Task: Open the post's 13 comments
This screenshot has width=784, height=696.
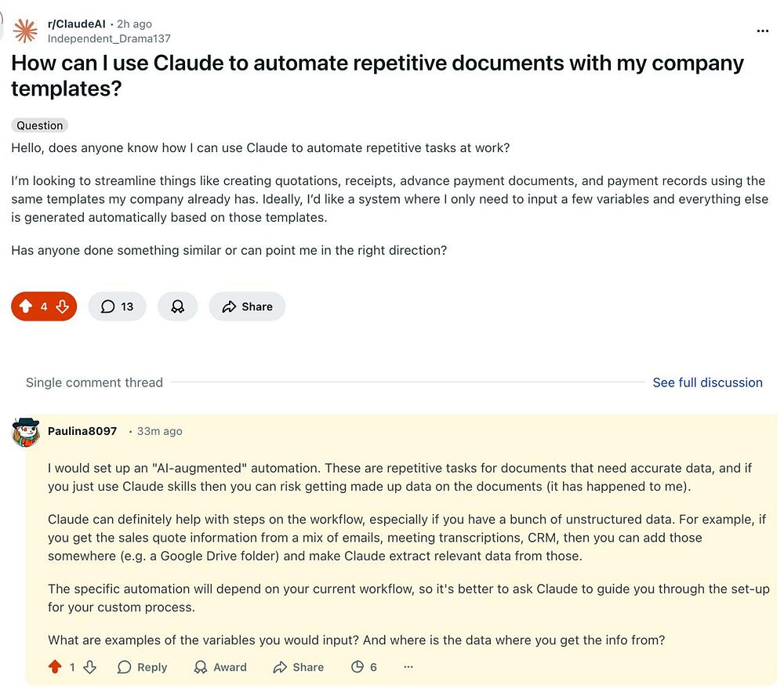Action: click(x=117, y=306)
